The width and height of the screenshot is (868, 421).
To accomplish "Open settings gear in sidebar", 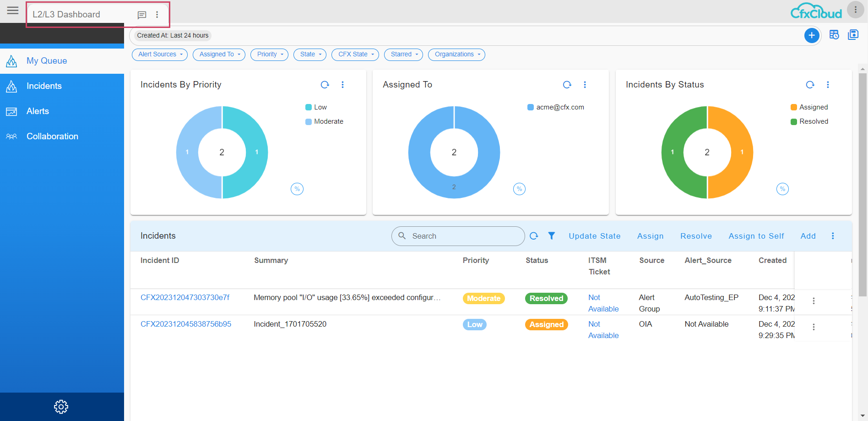I will pyautogui.click(x=61, y=406).
